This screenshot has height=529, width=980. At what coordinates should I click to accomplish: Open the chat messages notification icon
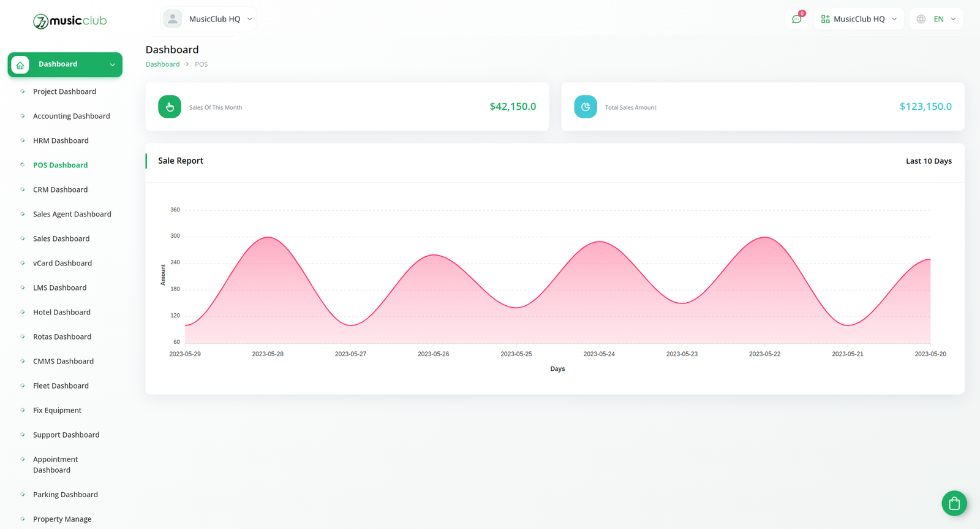click(x=796, y=19)
